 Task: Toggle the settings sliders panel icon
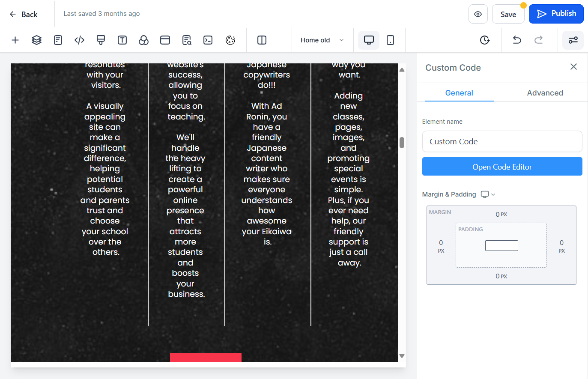coord(573,40)
